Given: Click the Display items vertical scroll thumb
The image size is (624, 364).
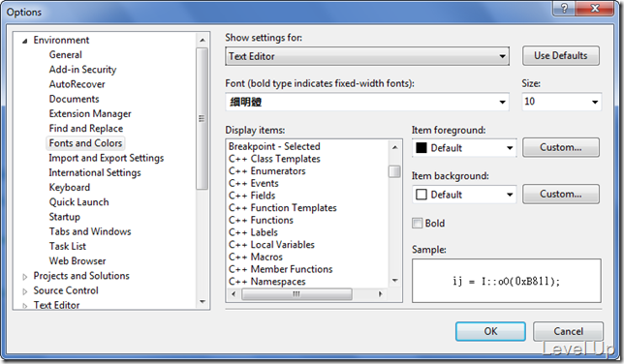Looking at the screenshot, I should point(394,171).
